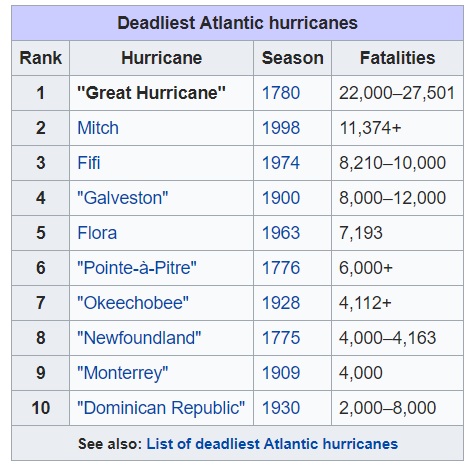Viewport: 471px width, 471px height.
Task: Open the 1928 season link
Action: (281, 303)
